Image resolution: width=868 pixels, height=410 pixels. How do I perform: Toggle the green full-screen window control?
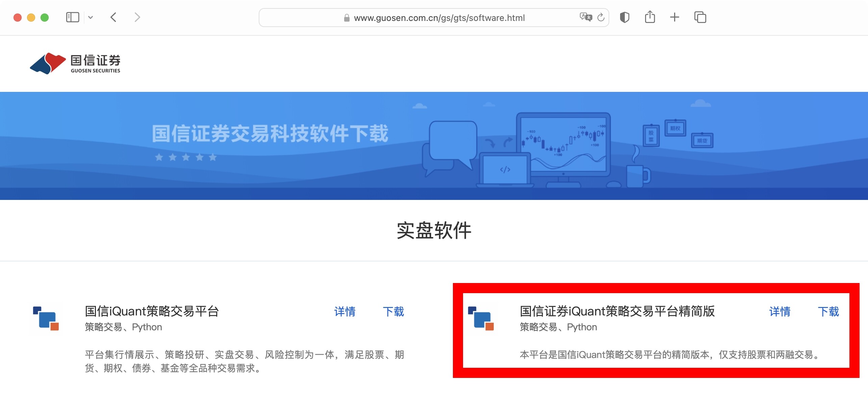point(45,17)
